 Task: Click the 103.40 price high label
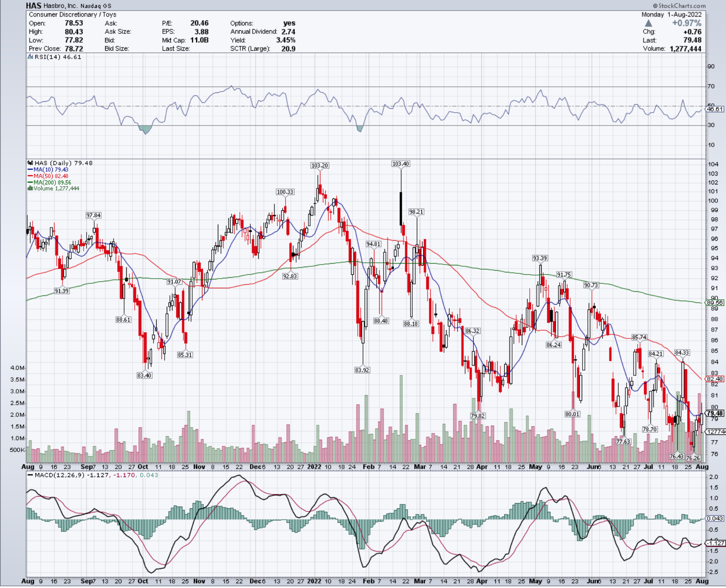click(400, 164)
